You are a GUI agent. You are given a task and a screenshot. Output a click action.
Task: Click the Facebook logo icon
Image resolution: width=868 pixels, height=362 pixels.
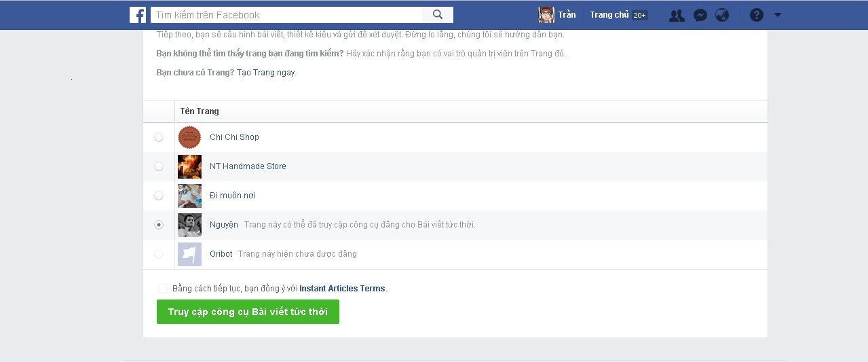[x=138, y=15]
